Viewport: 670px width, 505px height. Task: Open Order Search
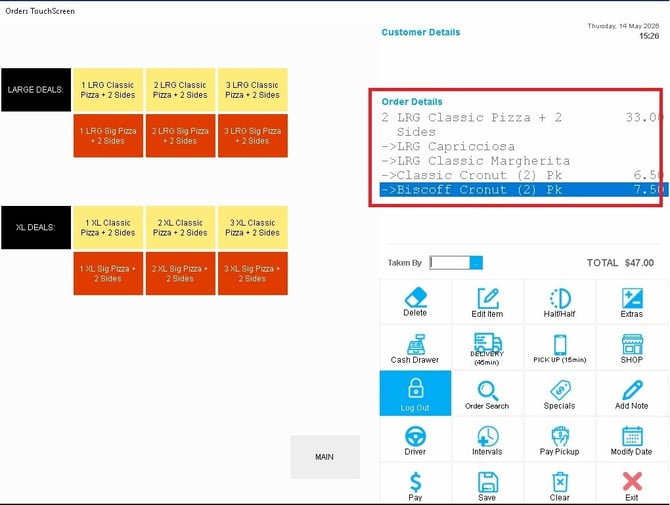(x=487, y=393)
